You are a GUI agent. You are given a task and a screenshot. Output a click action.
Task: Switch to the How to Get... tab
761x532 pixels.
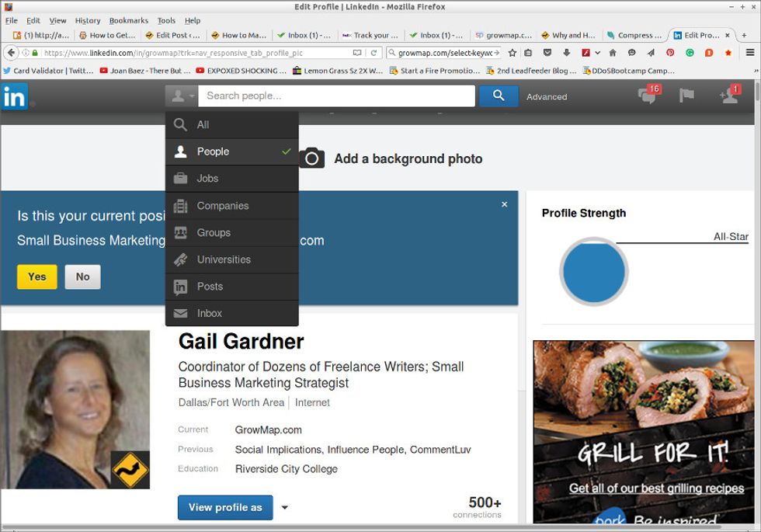tap(107, 35)
